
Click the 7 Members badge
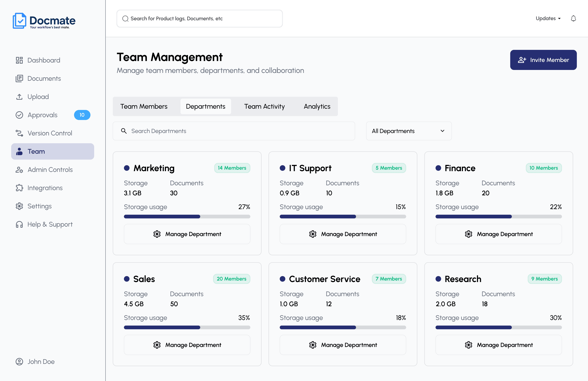(389, 279)
